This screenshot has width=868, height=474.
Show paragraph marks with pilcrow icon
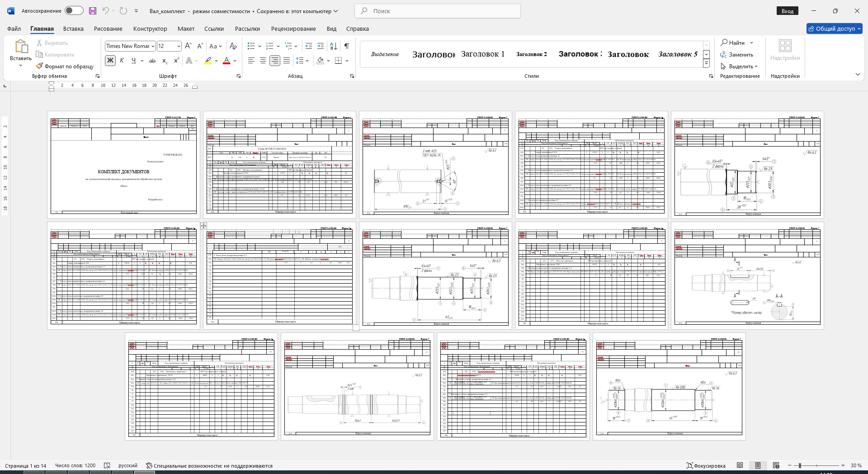[x=346, y=46]
